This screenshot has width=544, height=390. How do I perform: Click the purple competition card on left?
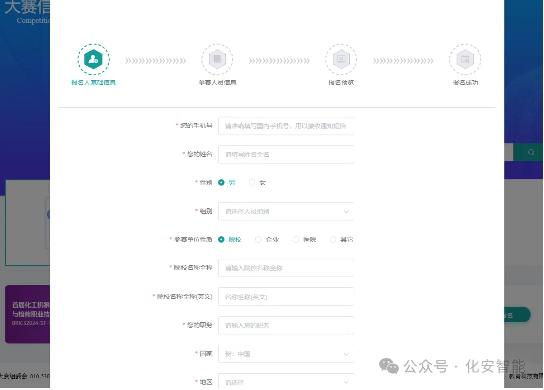27,314
